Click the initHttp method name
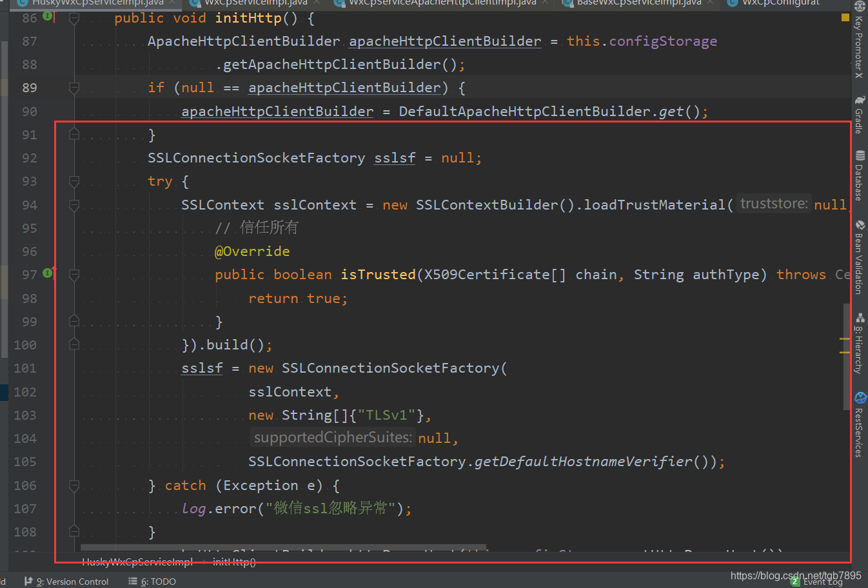Image resolution: width=868 pixels, height=588 pixels. (248, 18)
